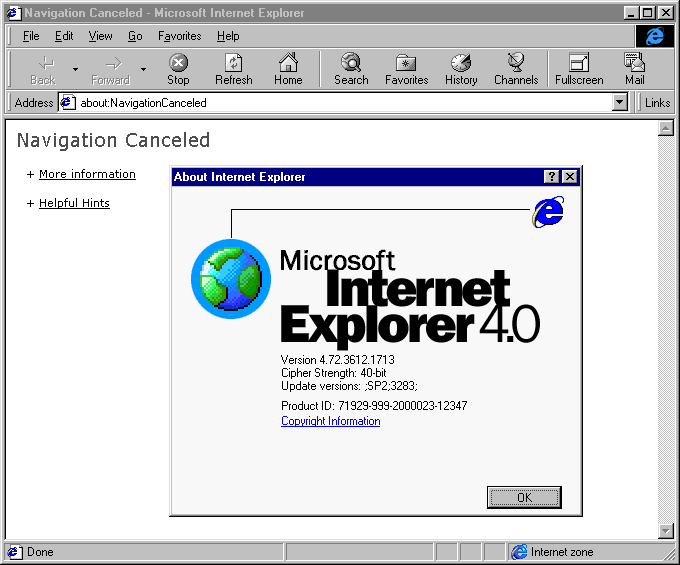Maximize the Internet Explorer window

point(647,13)
